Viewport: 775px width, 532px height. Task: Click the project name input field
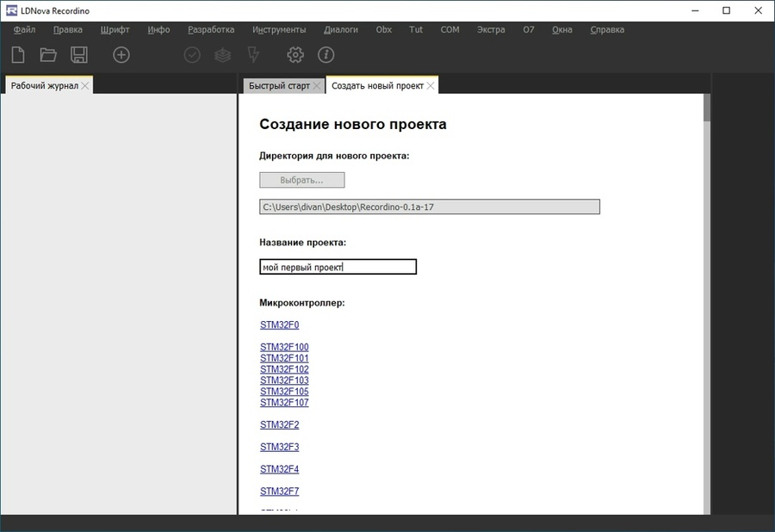tap(338, 268)
